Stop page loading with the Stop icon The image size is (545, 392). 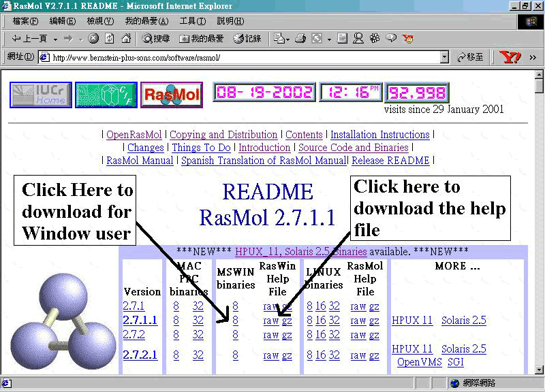pos(93,38)
